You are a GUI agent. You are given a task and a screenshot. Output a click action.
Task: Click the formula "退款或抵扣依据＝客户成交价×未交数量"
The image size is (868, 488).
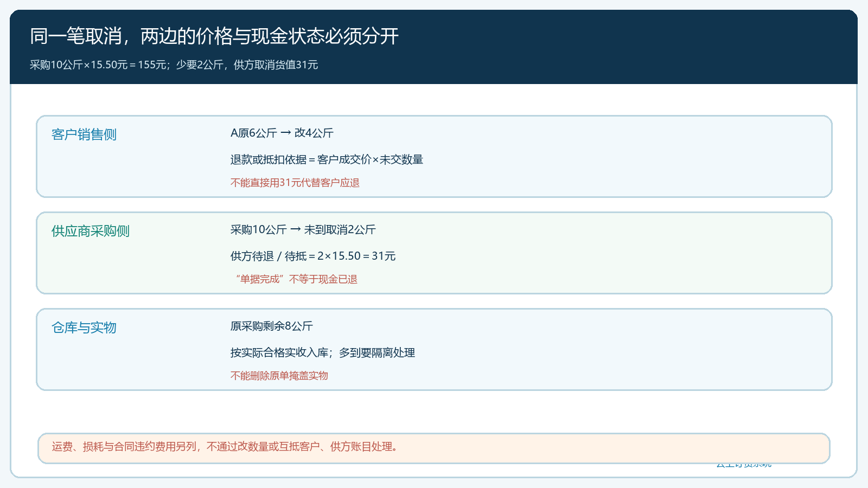tap(327, 159)
